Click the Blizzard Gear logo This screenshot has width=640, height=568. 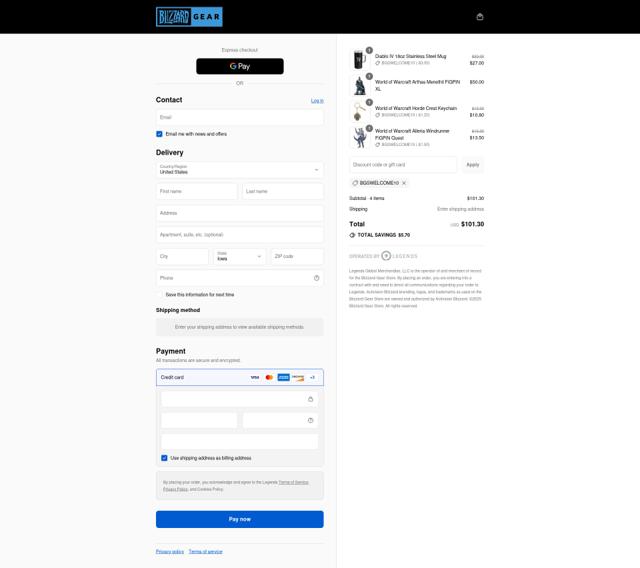point(189,17)
